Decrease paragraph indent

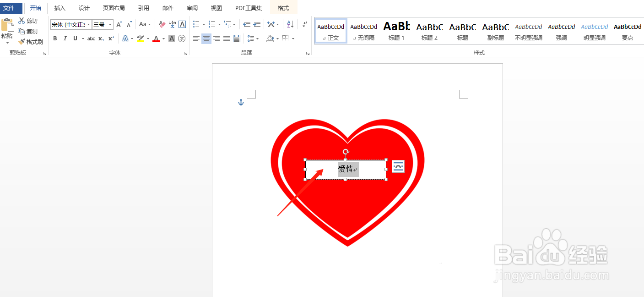pyautogui.click(x=247, y=24)
